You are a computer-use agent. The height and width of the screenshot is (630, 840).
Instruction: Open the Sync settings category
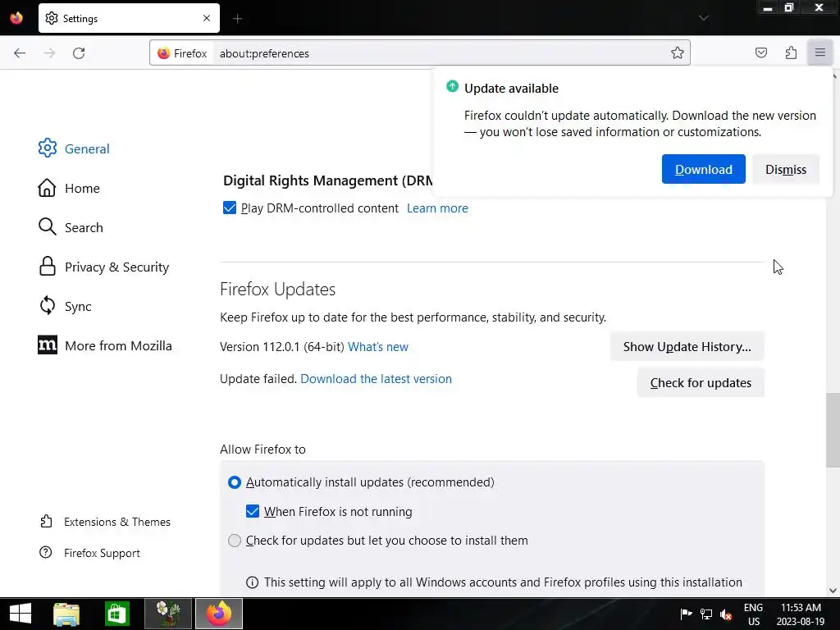(x=78, y=307)
